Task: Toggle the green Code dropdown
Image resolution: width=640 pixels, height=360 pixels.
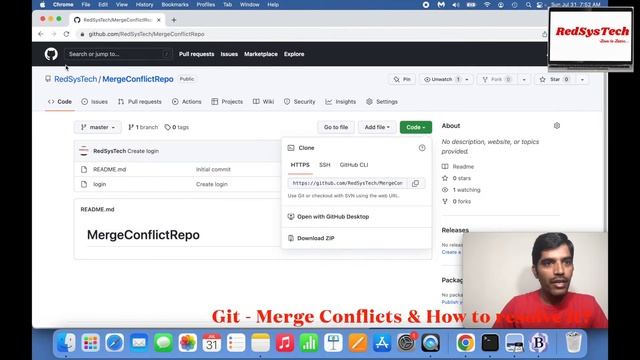Action: click(x=416, y=127)
